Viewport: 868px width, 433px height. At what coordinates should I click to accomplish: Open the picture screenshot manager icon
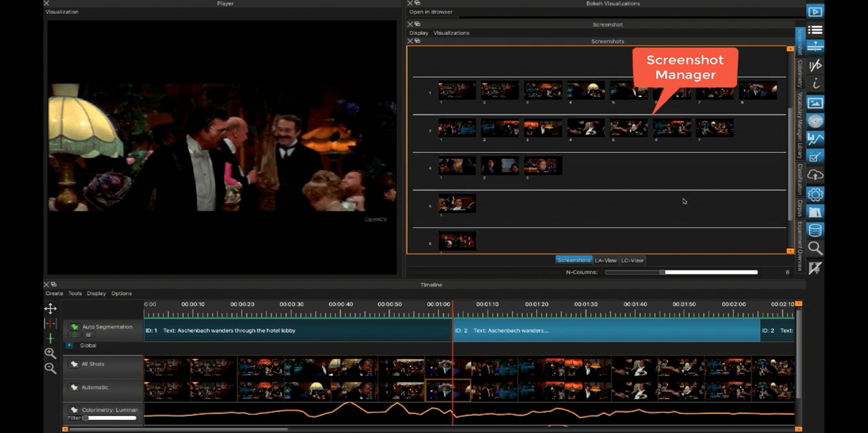tap(815, 103)
